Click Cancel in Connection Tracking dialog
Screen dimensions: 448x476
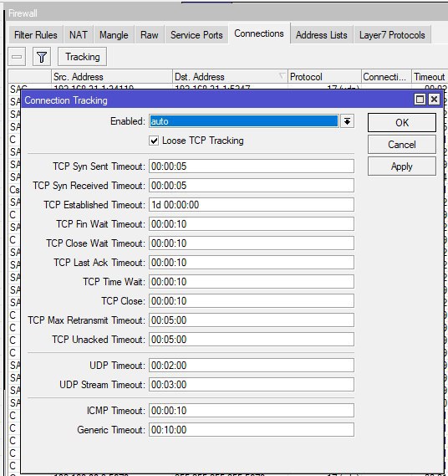402,145
